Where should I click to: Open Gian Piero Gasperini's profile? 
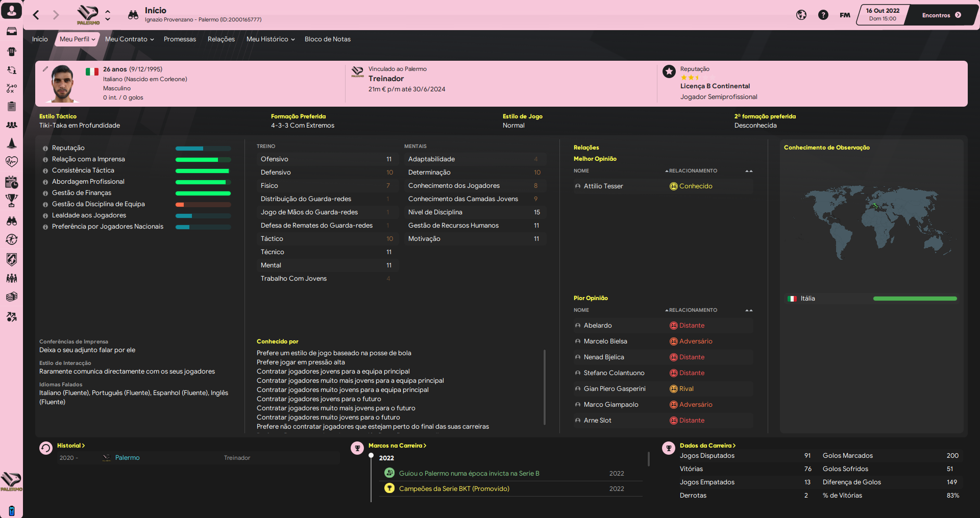click(x=615, y=389)
